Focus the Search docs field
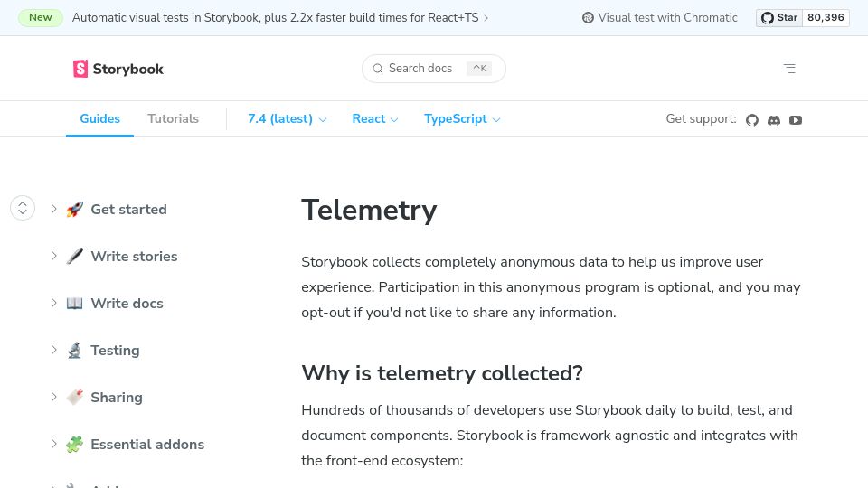The width and height of the screenshot is (868, 488). click(433, 69)
